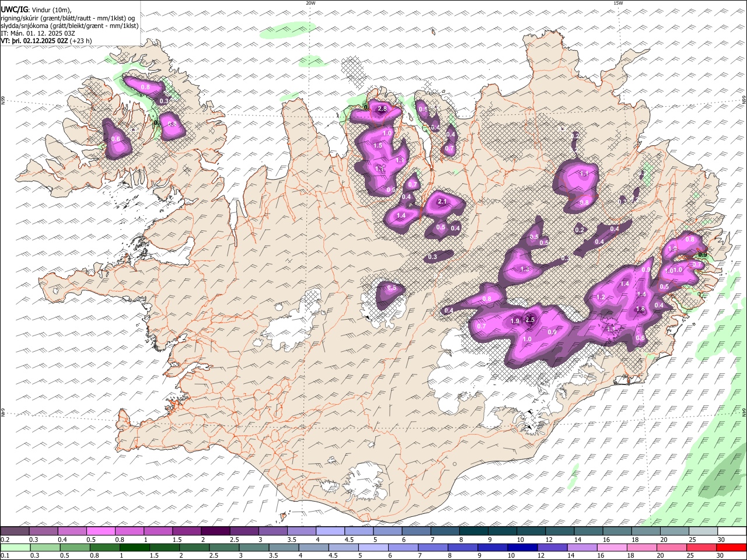Click the 'rigning/skúrir' legend description line
The image size is (747, 560).
[x=68, y=17]
